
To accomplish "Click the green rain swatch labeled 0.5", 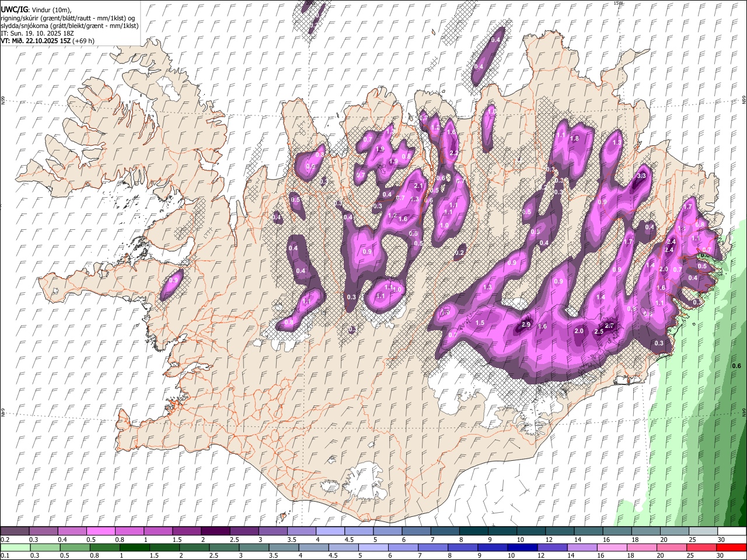I will [75, 547].
